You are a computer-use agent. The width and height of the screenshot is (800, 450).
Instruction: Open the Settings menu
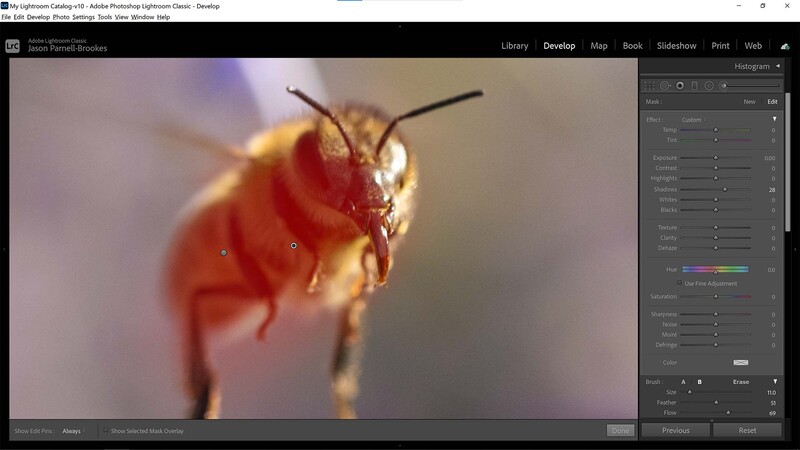[x=83, y=17]
